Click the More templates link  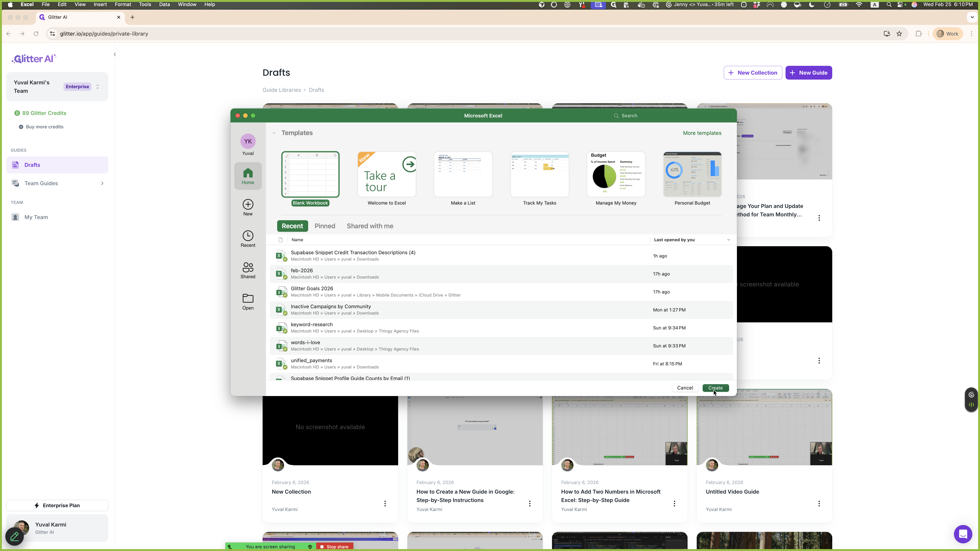pyautogui.click(x=702, y=133)
